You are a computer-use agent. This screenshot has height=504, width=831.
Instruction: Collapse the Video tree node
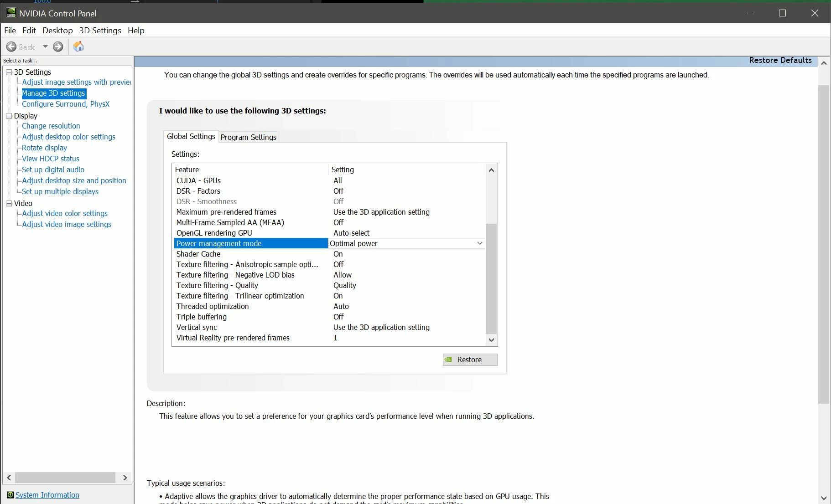(9, 203)
